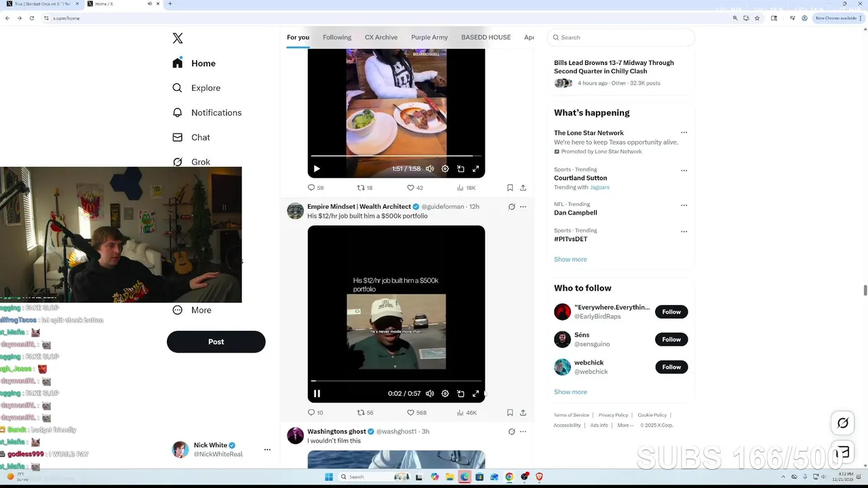Click the Post button
This screenshot has width=868, height=488.
click(216, 342)
